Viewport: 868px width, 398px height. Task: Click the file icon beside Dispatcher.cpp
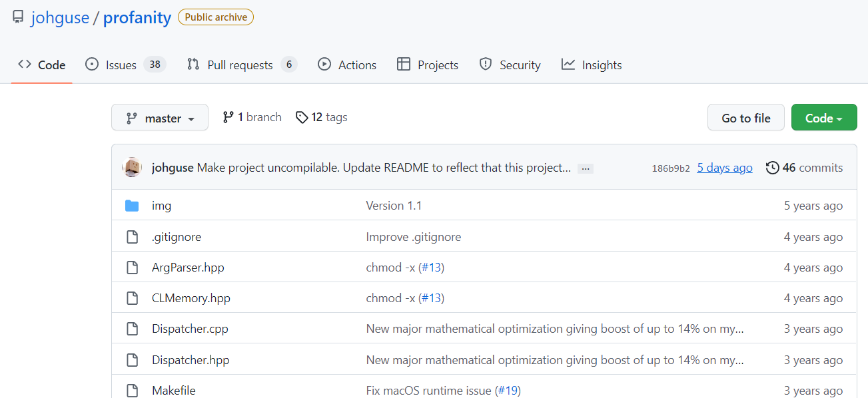(132, 329)
